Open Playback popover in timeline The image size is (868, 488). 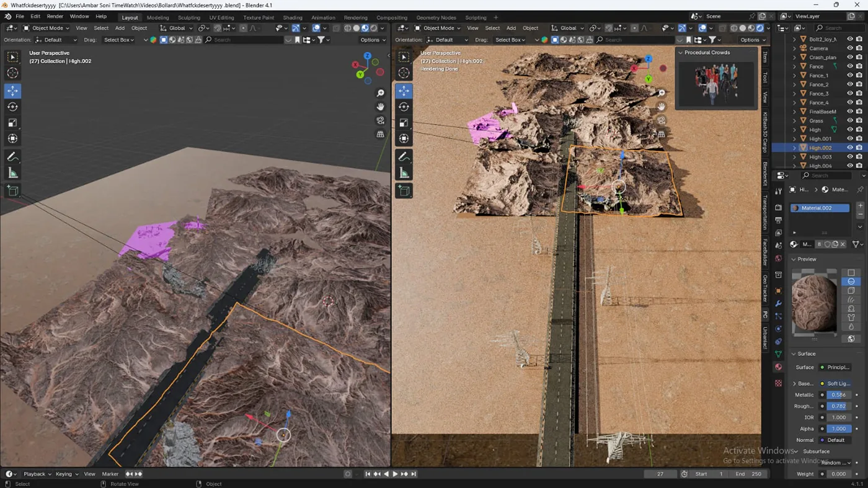tap(37, 474)
